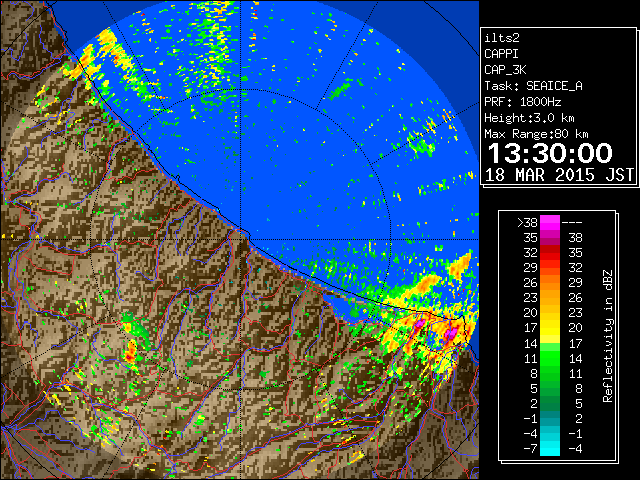Image resolution: width=640 pixels, height=480 pixels.
Task: Click the '>38' legend label
Action: [x=527, y=223]
